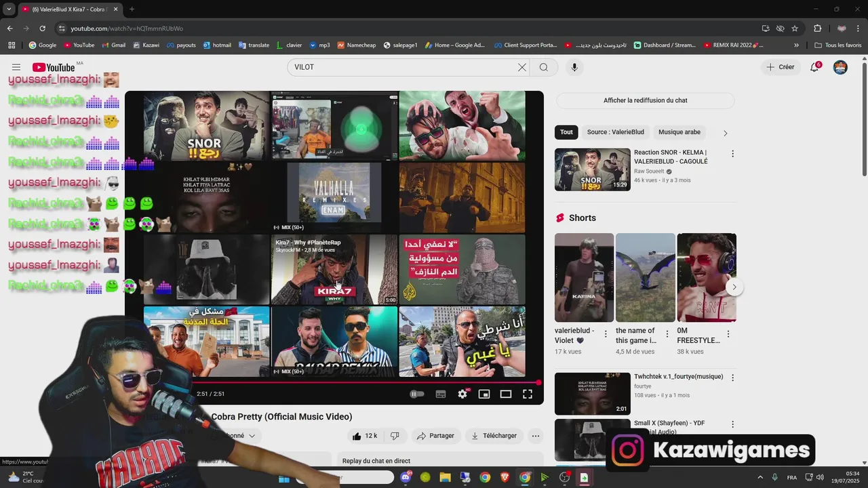Click at end of video progress bar
868x488 pixels.
coord(539,382)
